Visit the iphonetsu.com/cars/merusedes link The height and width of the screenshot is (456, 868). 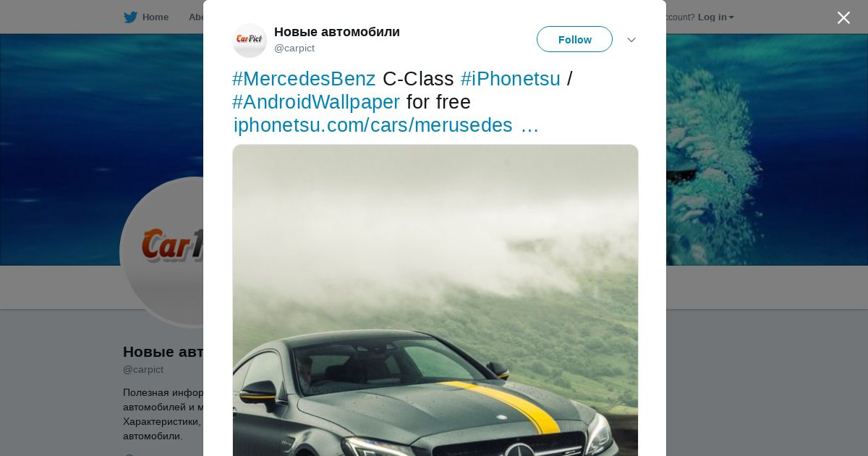(386, 125)
